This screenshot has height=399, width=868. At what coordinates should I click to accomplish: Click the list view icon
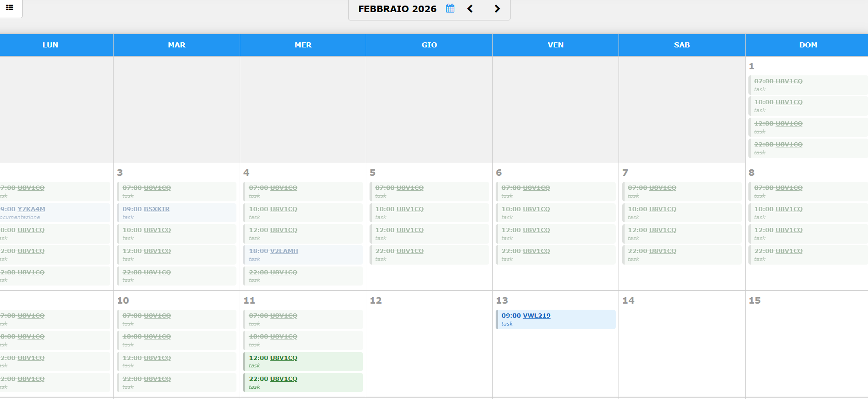9,7
